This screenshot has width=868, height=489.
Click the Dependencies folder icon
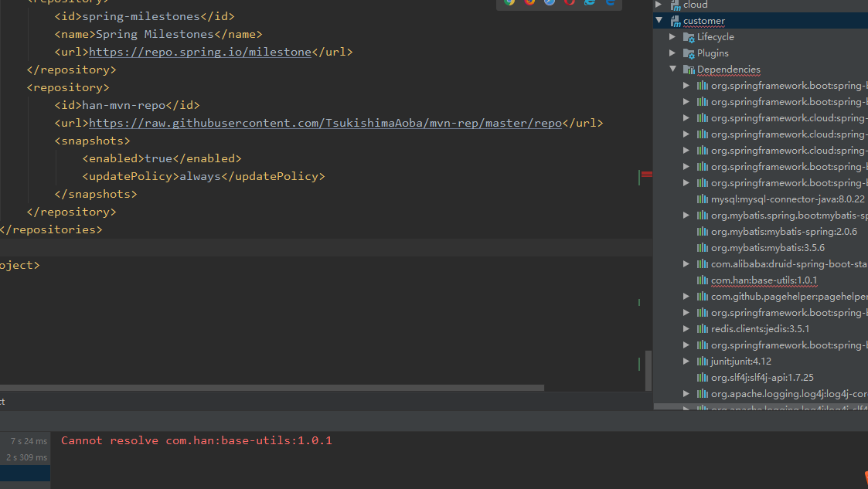tap(689, 70)
